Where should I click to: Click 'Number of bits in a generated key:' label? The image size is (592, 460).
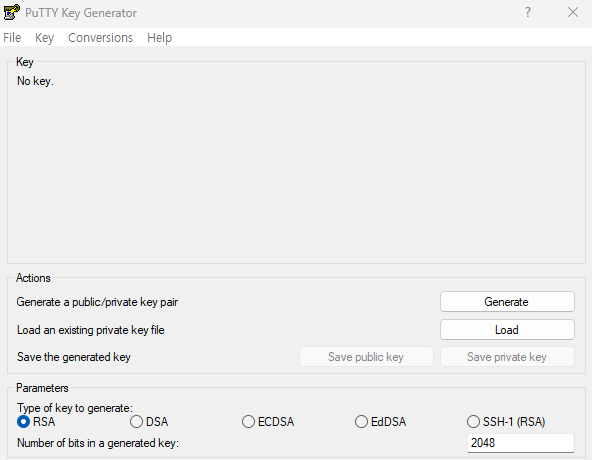98,443
